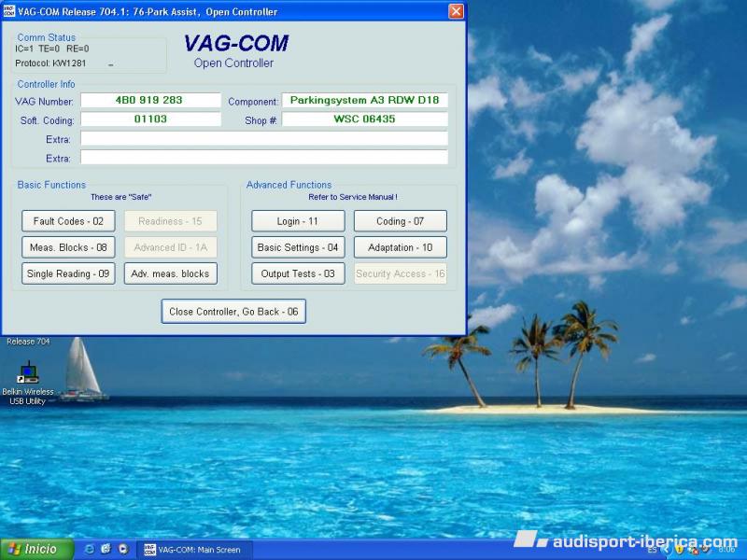Viewport: 747px width, 560px height.
Task: Click the Show Desktop quick launch icon
Action: point(106,549)
